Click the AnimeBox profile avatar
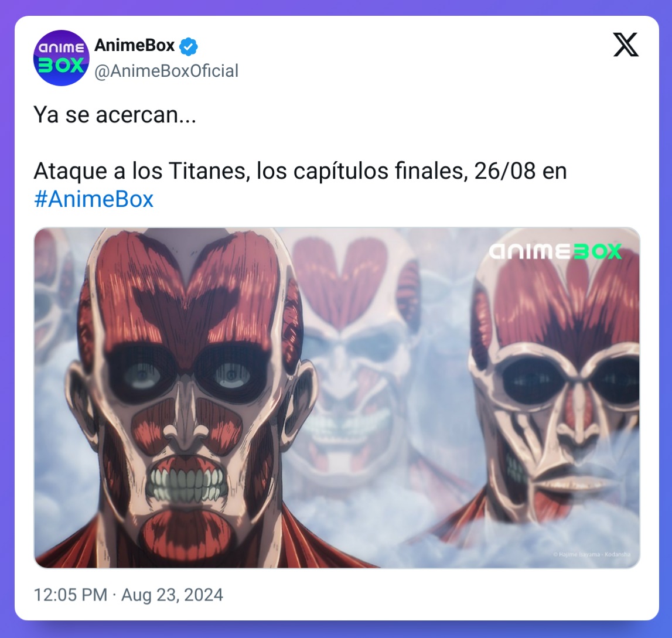The height and width of the screenshot is (638, 672). point(62,58)
